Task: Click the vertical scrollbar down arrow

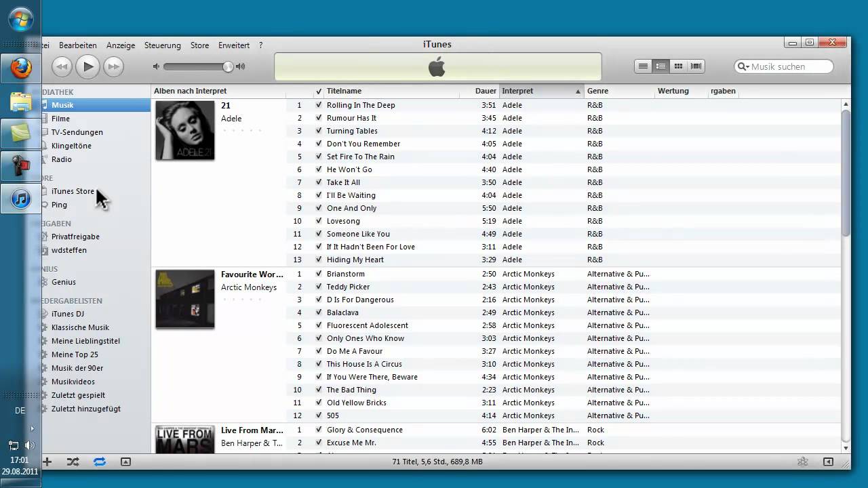Action: pos(846,448)
